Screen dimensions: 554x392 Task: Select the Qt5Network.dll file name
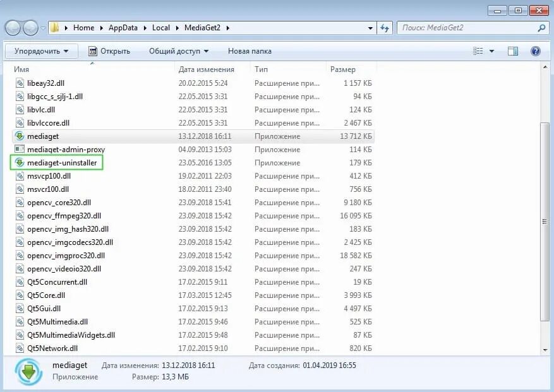click(x=52, y=348)
